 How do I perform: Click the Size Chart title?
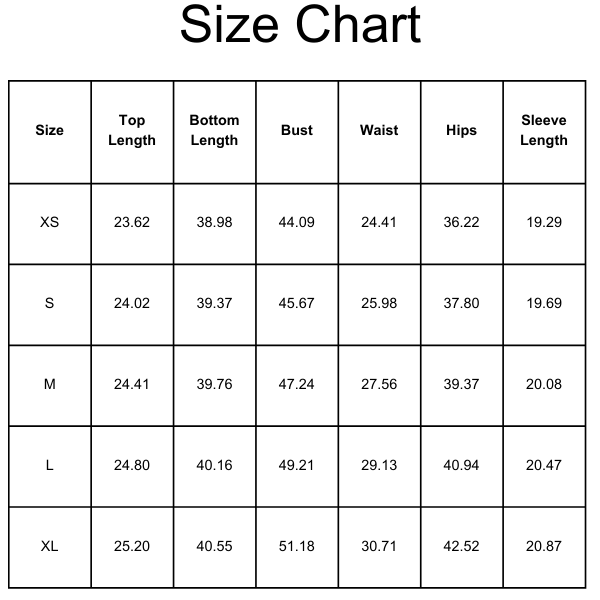tap(300, 27)
